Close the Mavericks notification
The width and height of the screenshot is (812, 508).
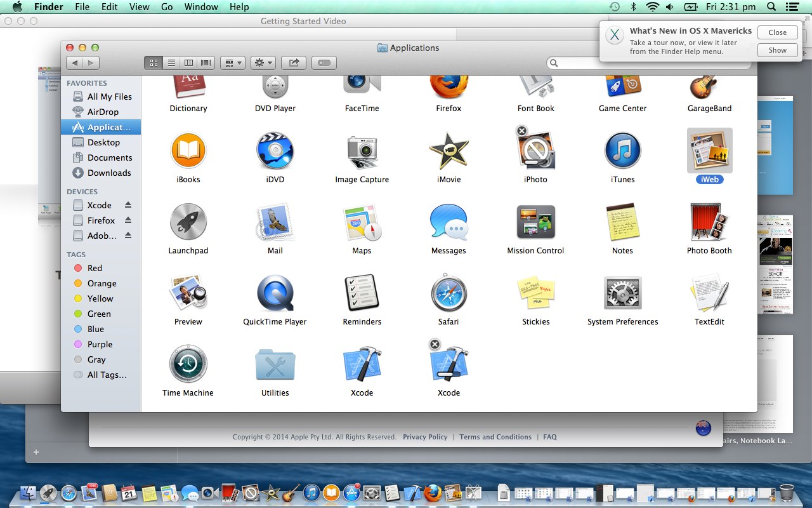coord(777,32)
